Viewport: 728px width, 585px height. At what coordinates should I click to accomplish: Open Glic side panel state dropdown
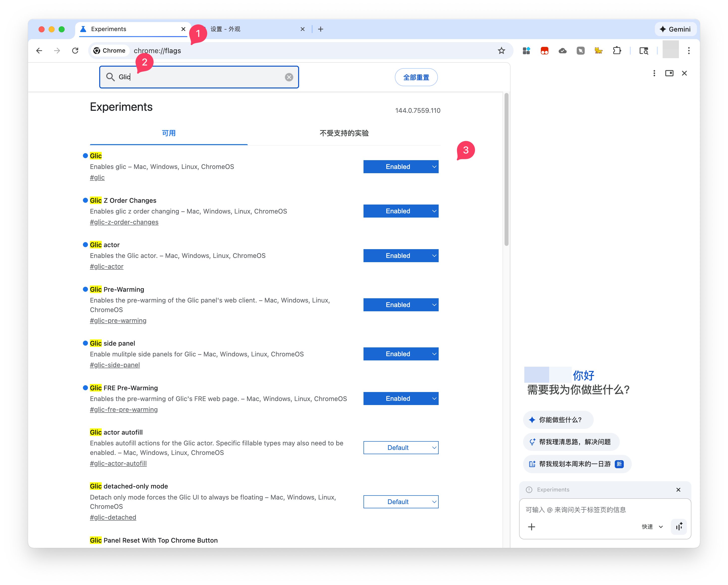click(401, 354)
